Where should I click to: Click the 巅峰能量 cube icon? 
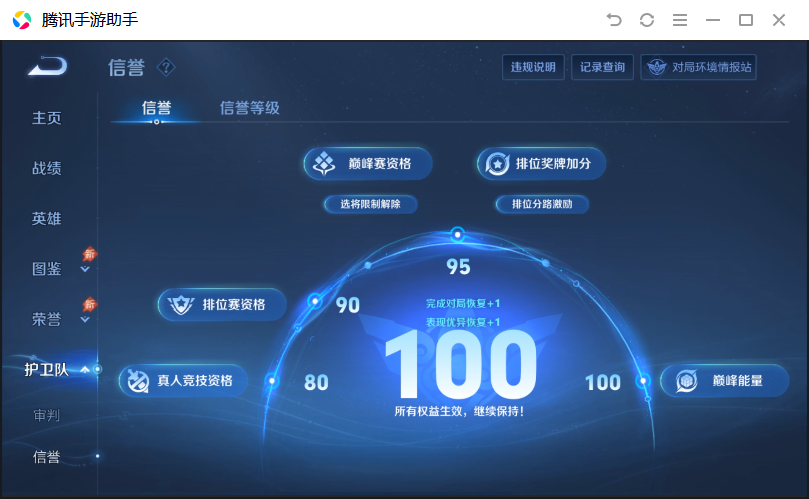coord(687,381)
